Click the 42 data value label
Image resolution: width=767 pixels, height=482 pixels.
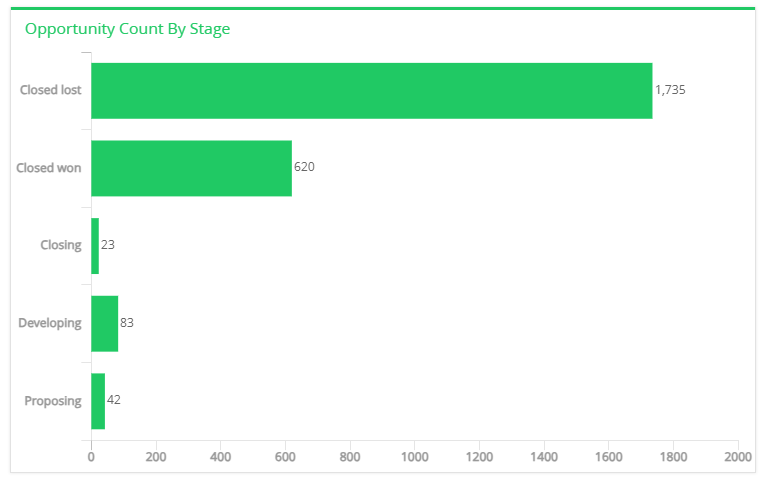coord(113,400)
